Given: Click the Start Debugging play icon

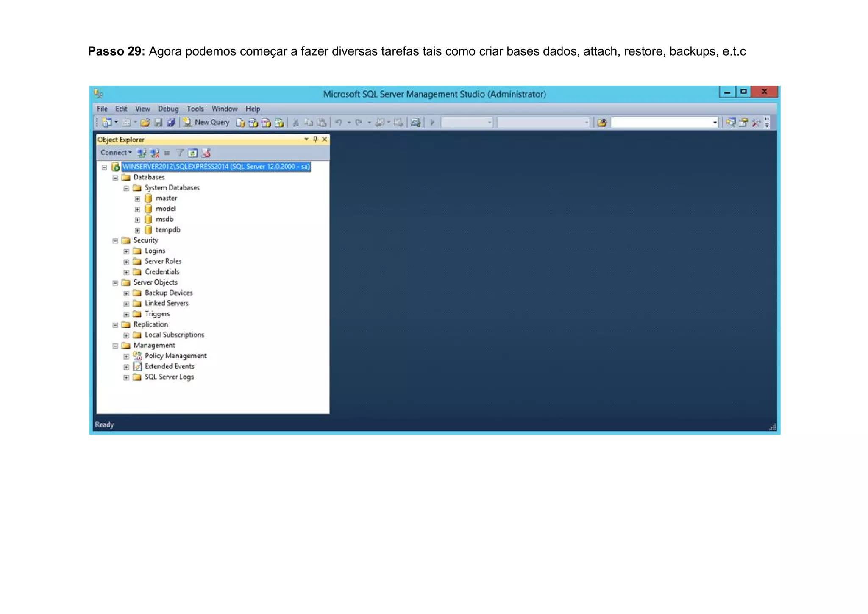Looking at the screenshot, I should (432, 123).
